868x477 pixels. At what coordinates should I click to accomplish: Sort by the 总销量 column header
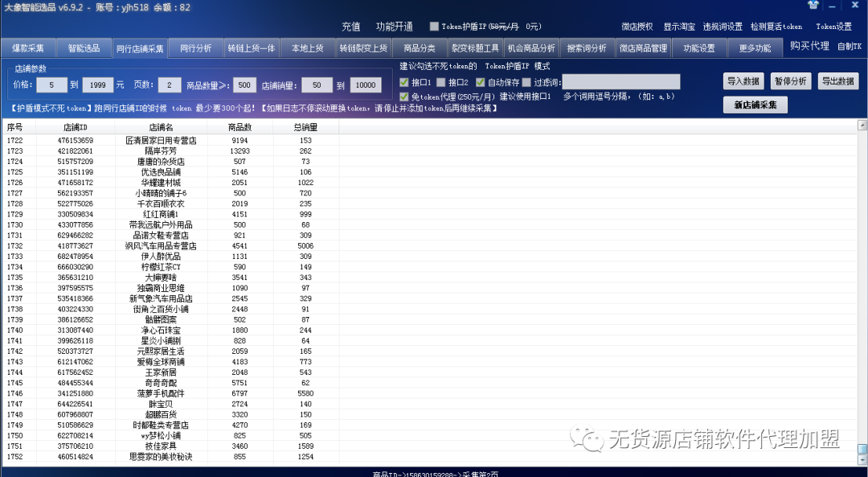click(305, 127)
